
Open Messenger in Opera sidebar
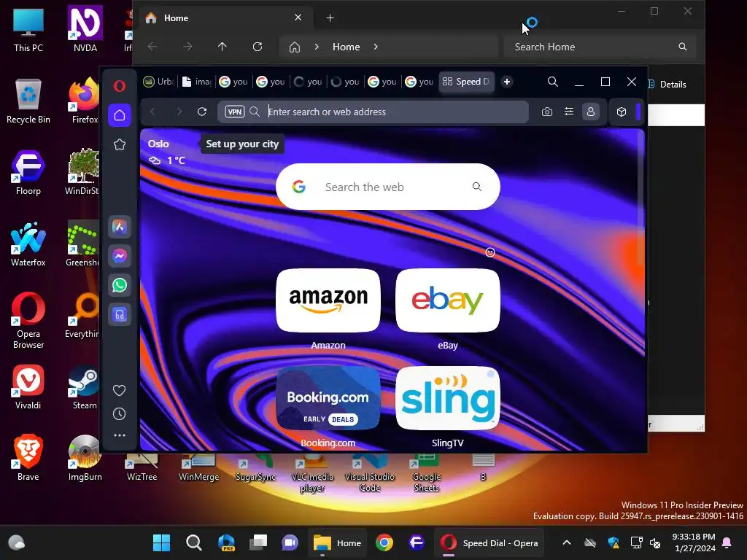[120, 256]
